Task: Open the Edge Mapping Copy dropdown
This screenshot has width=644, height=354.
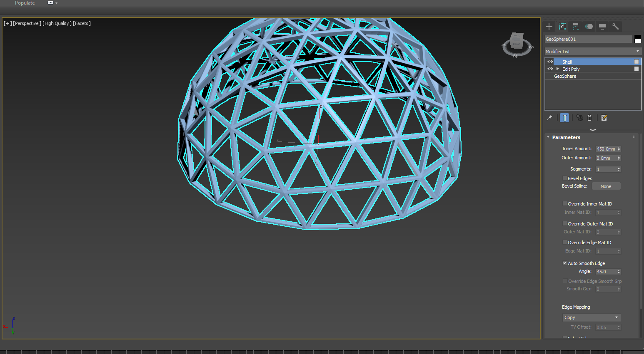Action: (x=592, y=317)
